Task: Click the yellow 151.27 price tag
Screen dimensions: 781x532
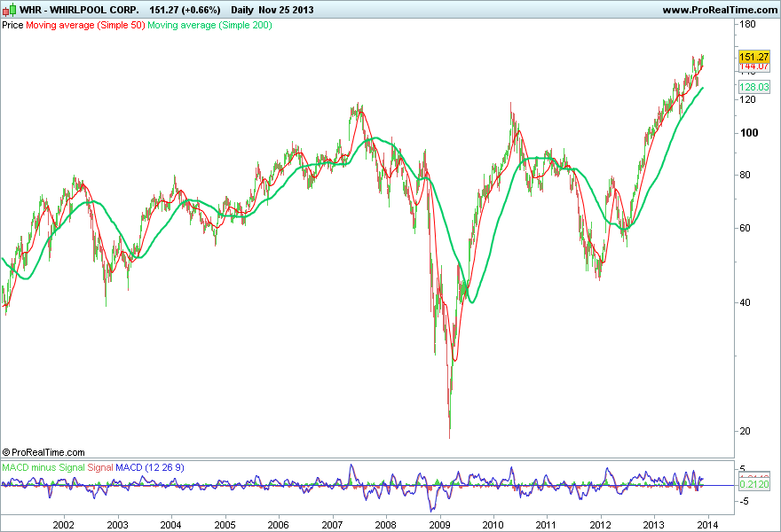Action: pos(754,57)
